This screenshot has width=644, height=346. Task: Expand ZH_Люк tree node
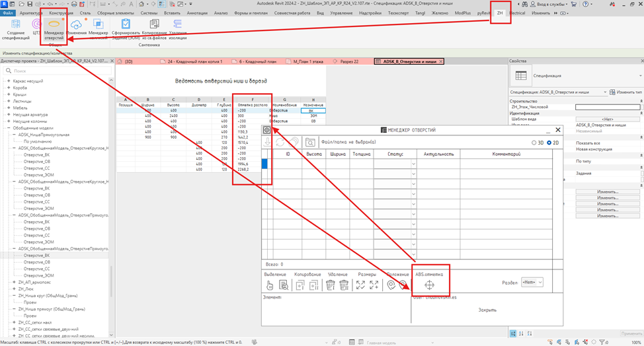click(14, 289)
